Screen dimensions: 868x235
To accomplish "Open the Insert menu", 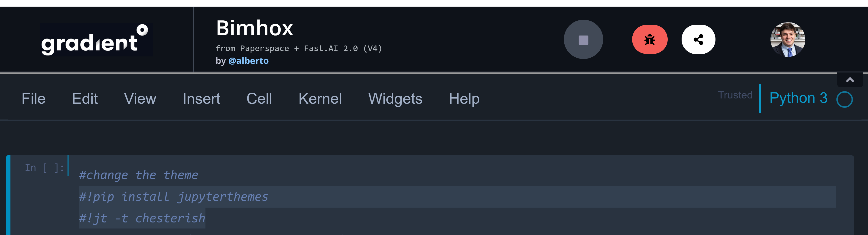I will point(201,99).
